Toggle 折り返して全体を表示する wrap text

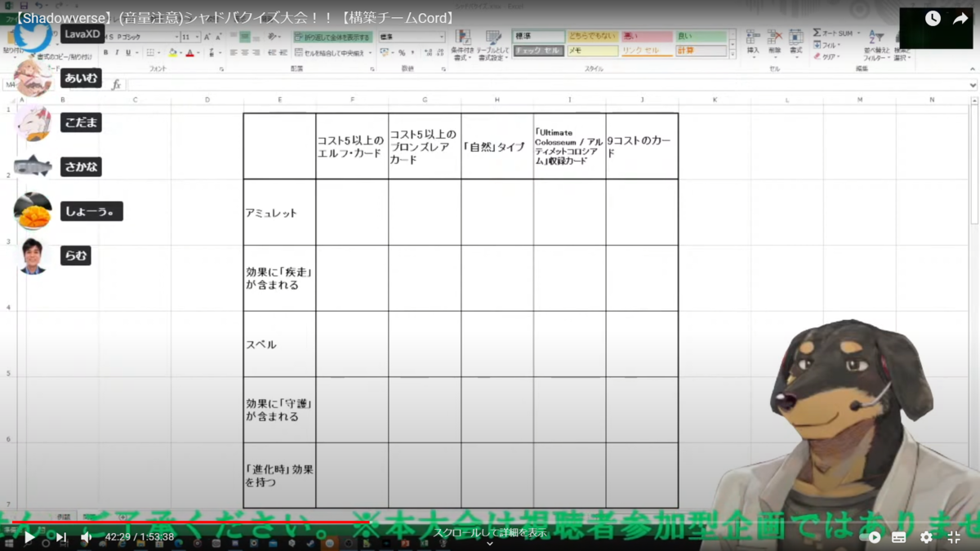pos(332,37)
